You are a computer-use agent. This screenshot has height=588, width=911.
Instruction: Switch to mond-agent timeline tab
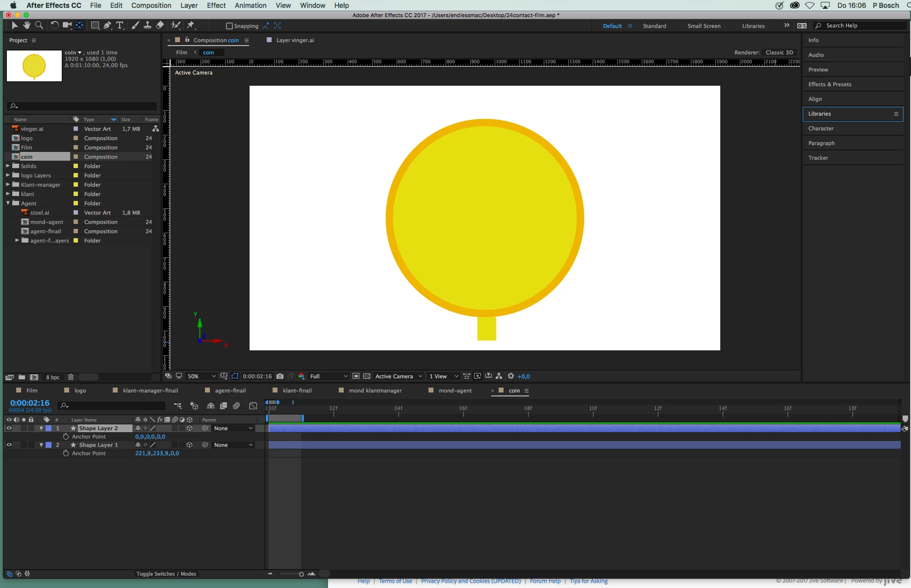455,391
